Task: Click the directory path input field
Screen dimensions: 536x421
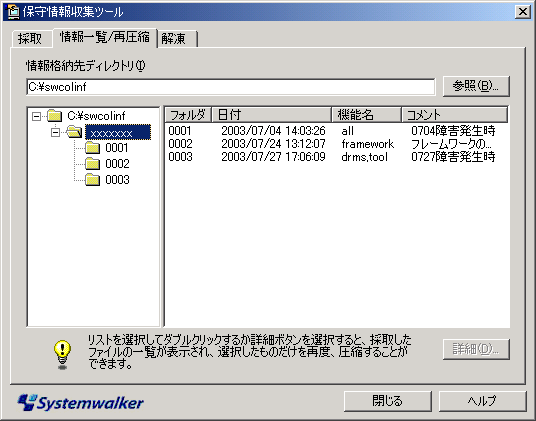Action: (x=231, y=87)
